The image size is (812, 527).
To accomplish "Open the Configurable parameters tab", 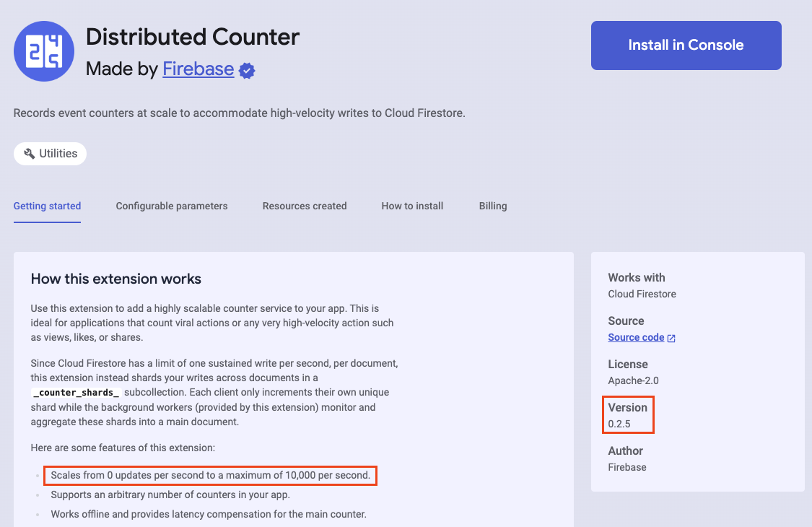I will 171,206.
